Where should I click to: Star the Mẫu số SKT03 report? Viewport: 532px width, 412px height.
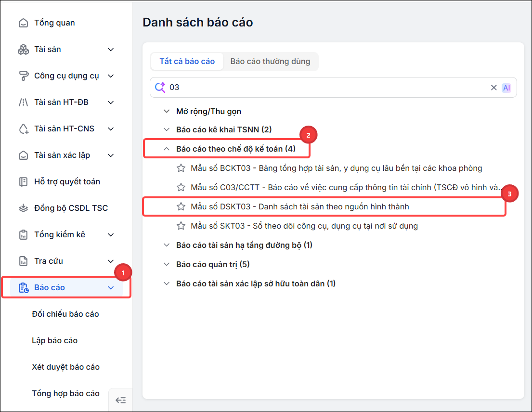click(181, 226)
